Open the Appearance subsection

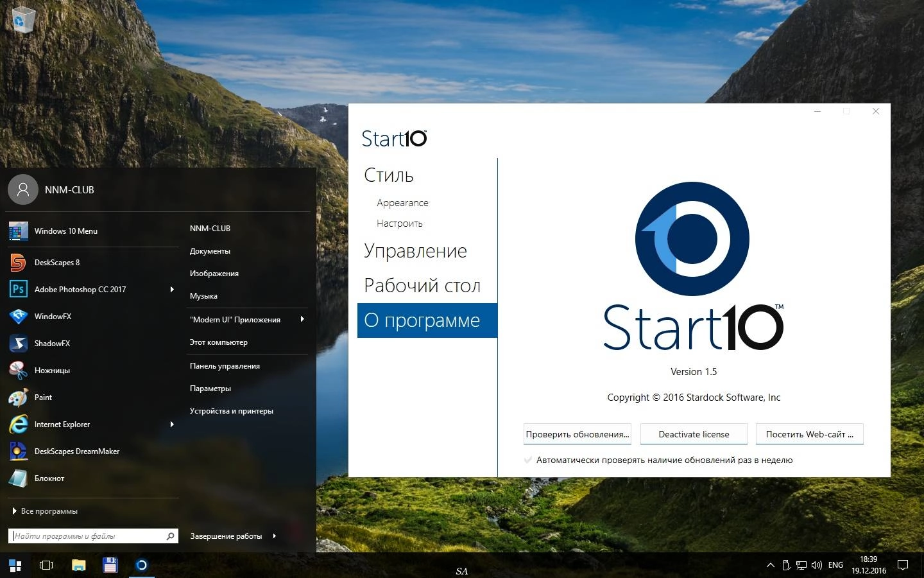[x=402, y=203]
